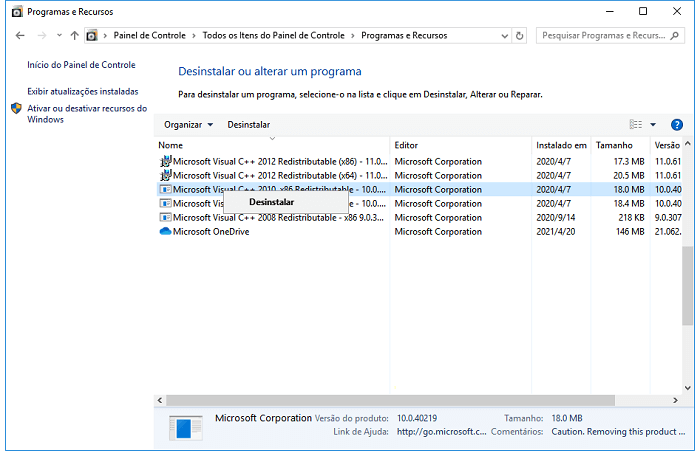700x456 pixels.
Task: Click icon of Visual C++ 2012 (x64) entry
Action: (x=166, y=175)
